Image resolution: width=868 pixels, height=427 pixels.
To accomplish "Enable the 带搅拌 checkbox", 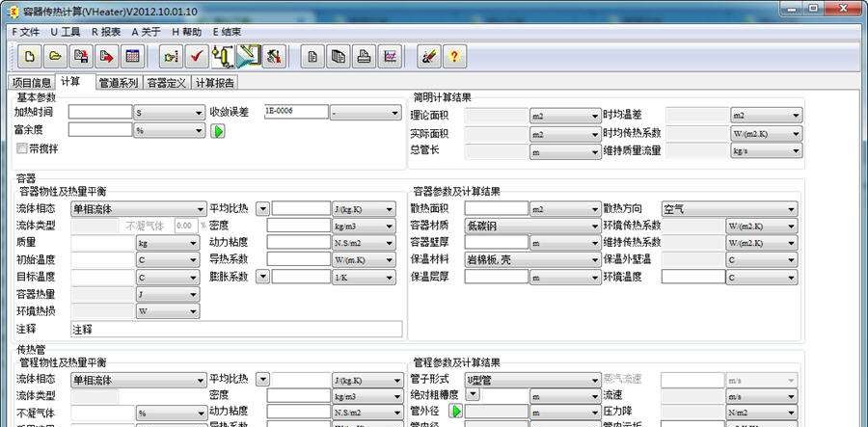I will pyautogui.click(x=22, y=148).
